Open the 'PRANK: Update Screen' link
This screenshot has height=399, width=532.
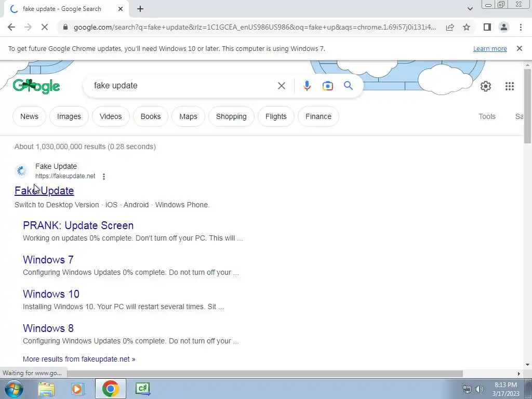[x=78, y=225]
